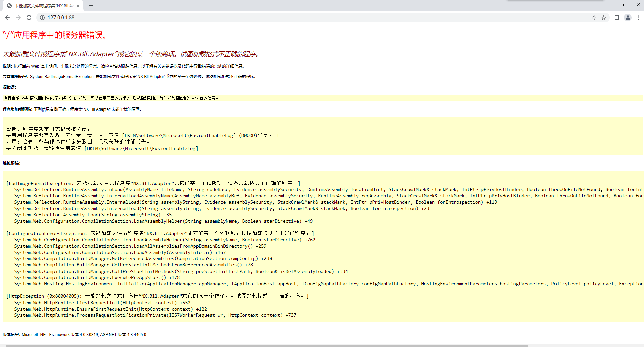The image size is (644, 347).
Task: Click the share page icon
Action: coord(593,18)
